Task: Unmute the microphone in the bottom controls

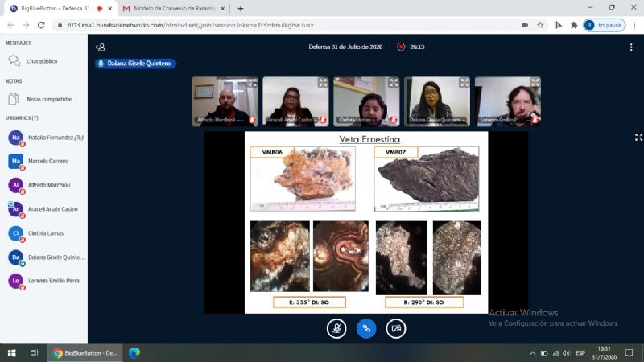Action: point(336,328)
